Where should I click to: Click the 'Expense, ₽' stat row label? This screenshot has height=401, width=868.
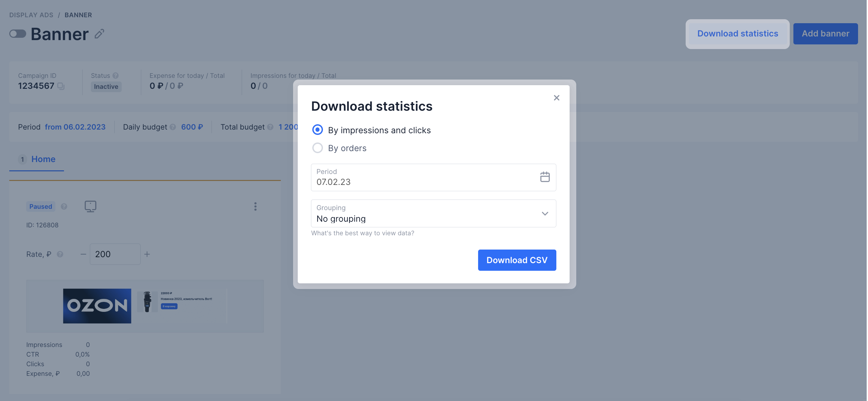tap(43, 373)
